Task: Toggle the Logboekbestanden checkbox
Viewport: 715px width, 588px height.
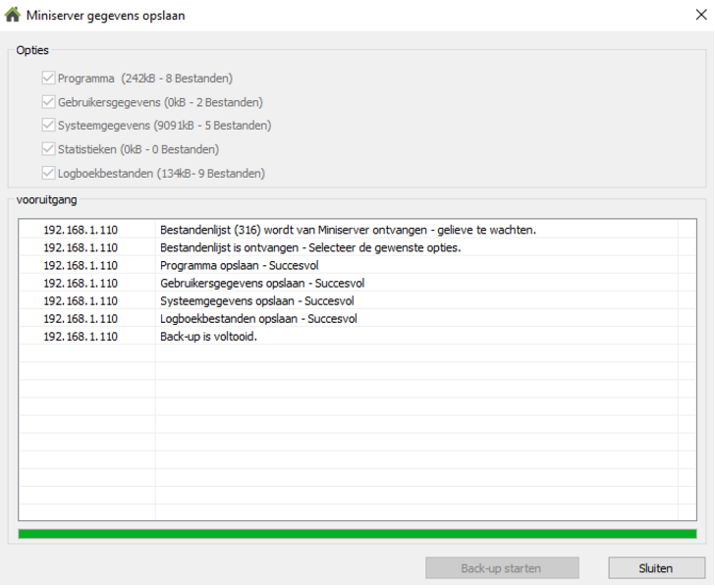Action: tap(48, 174)
